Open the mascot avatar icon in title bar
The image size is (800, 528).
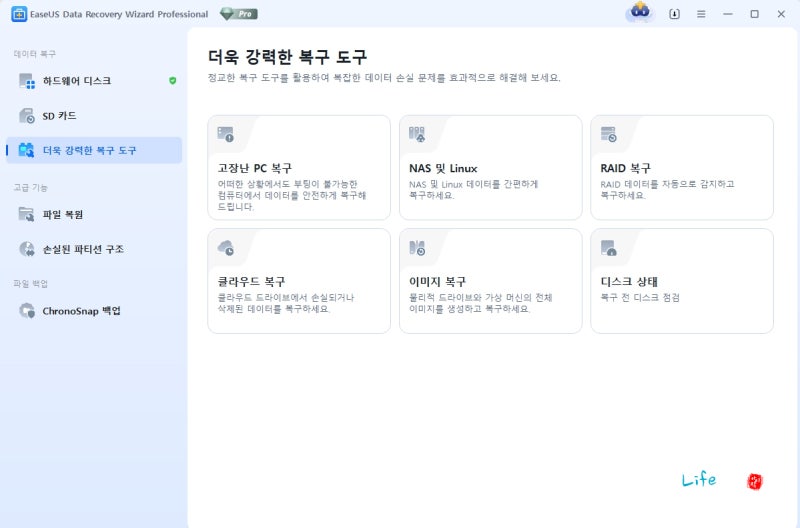(x=640, y=11)
